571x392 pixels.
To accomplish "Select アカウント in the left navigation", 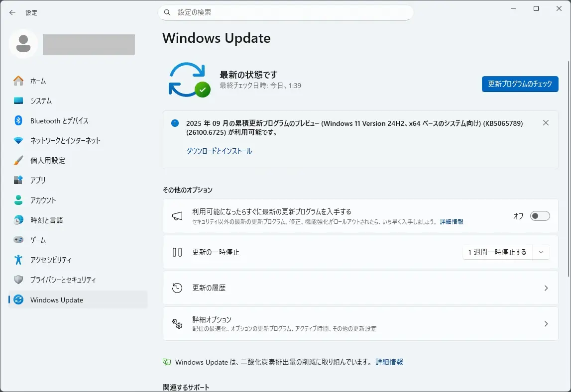I will click(43, 200).
